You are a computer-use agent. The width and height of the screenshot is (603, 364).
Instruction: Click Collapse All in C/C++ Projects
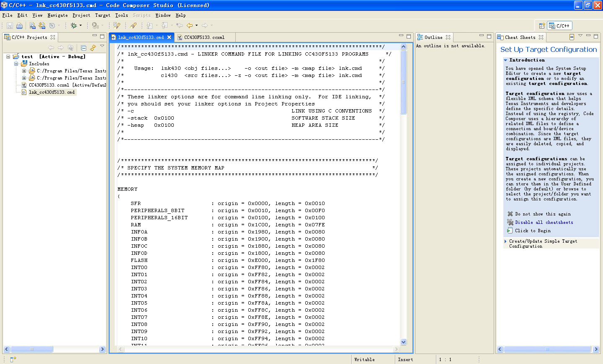click(83, 48)
